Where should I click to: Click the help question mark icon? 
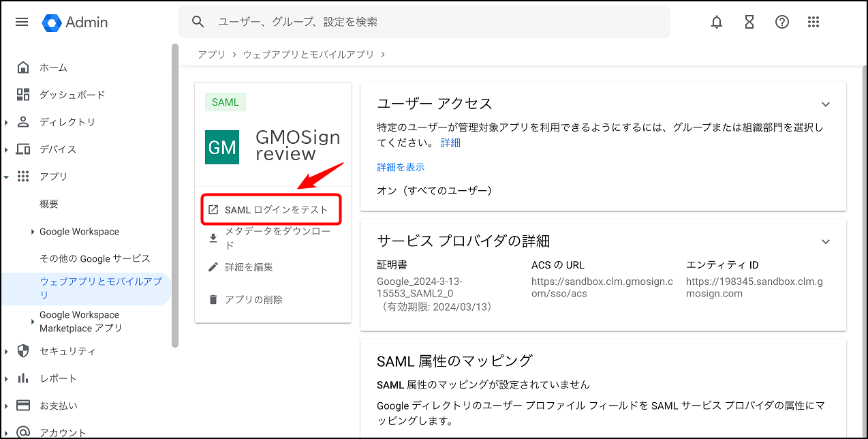[x=782, y=22]
